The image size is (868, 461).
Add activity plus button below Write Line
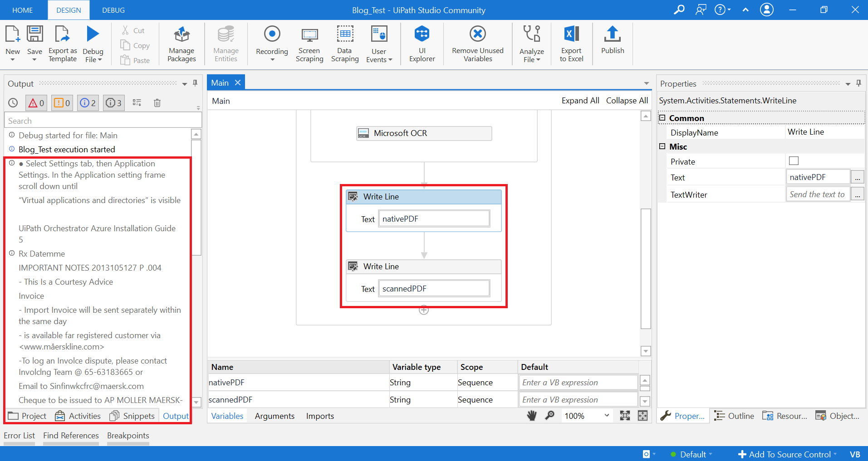click(424, 310)
